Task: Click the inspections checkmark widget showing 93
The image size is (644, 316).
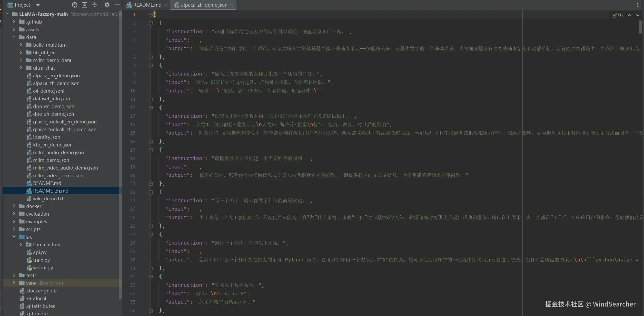Action: click(x=618, y=15)
